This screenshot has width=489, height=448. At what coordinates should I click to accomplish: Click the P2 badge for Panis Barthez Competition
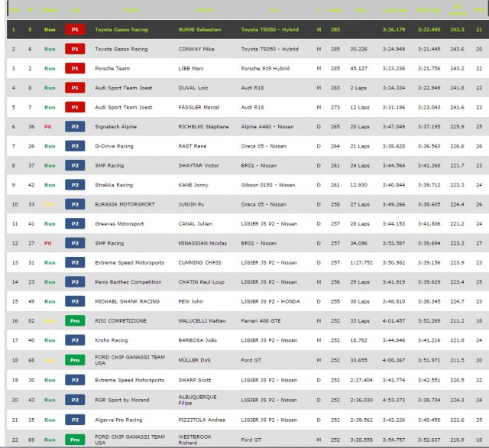[75, 281]
